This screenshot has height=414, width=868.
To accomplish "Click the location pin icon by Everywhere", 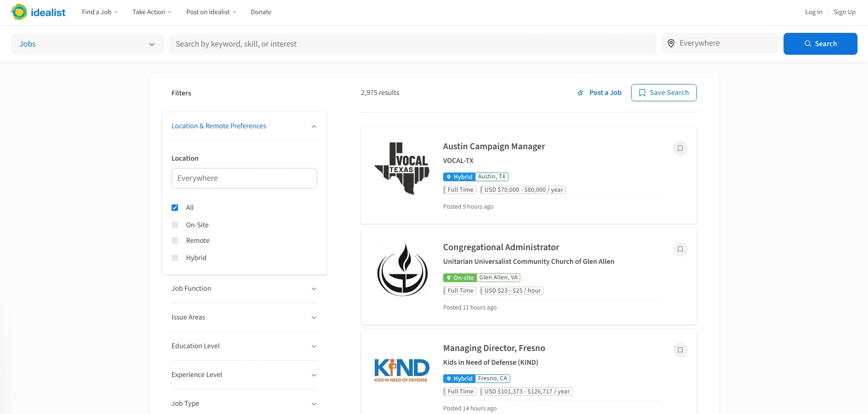I will coord(671,43).
